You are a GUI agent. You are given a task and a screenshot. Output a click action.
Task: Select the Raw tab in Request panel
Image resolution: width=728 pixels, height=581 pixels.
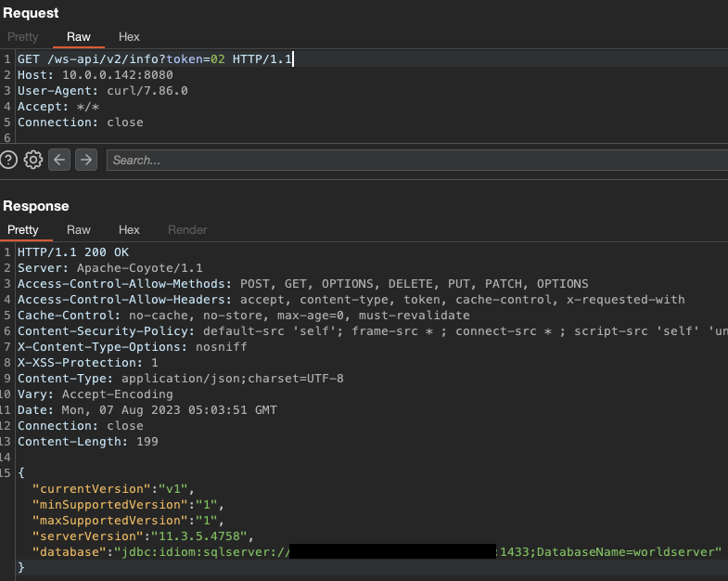pos(79,37)
